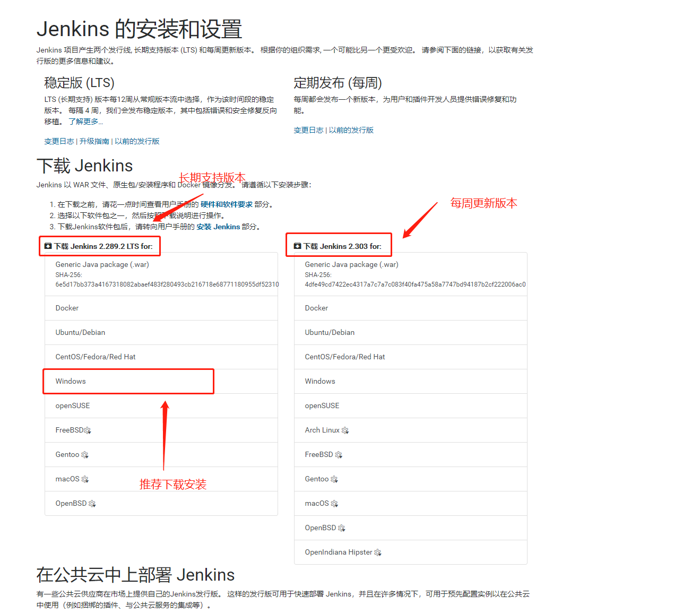700x613 pixels.
Task: Open the 变更日志 link under 稳定版 (LTS)
Action: [x=59, y=141]
